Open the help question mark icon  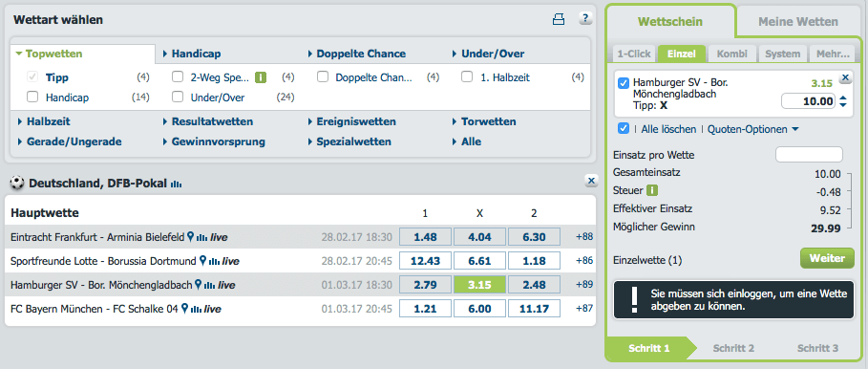(585, 18)
